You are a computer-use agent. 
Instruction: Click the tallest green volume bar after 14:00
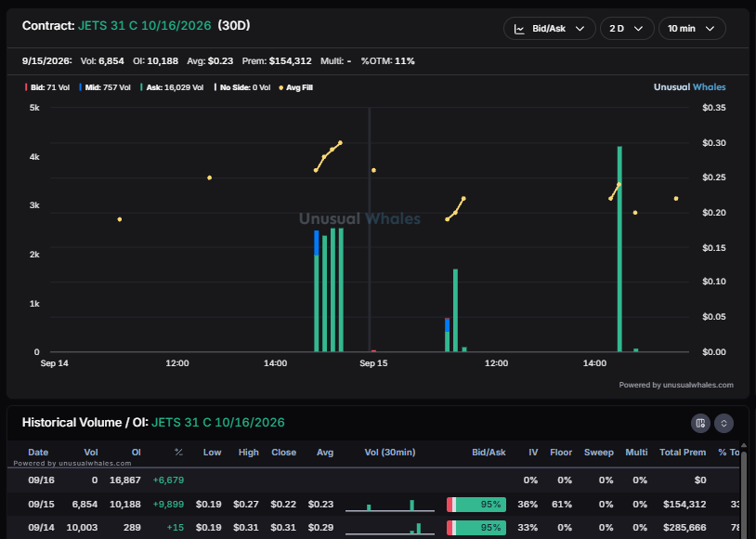[x=619, y=249]
